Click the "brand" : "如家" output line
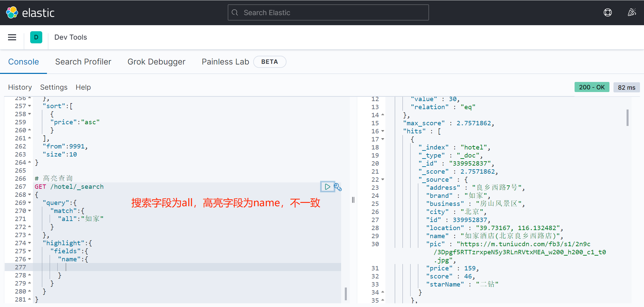644x307 pixels. (458, 196)
